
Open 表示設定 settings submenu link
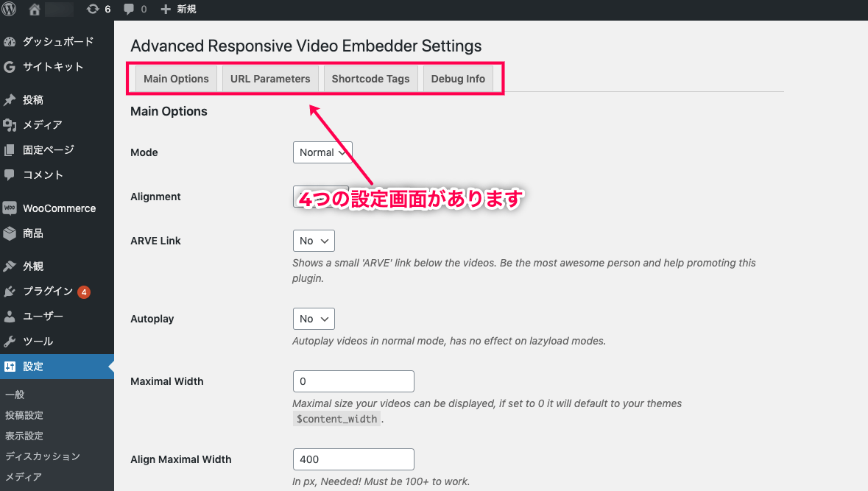(x=24, y=436)
